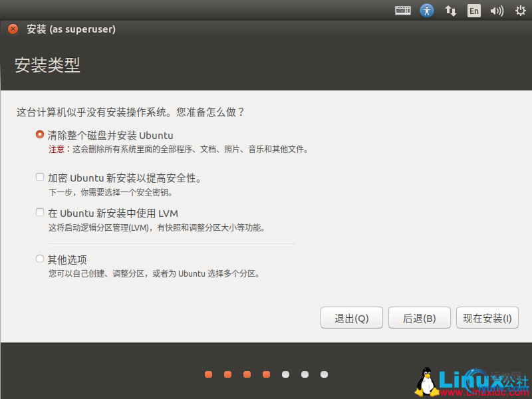Click the 您可以自己创建、调整分区 description text
532x399 pixels.
pos(154,273)
